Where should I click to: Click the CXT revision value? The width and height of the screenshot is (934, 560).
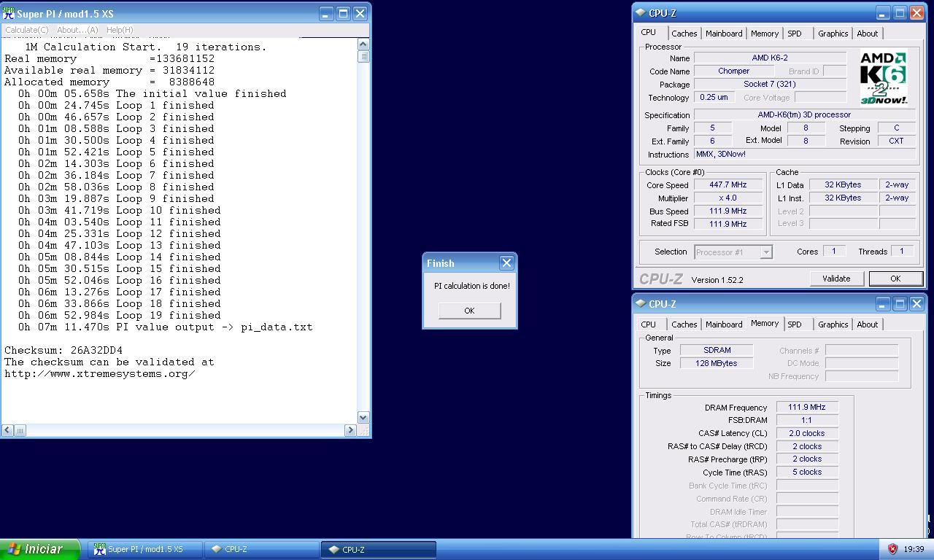pos(897,141)
